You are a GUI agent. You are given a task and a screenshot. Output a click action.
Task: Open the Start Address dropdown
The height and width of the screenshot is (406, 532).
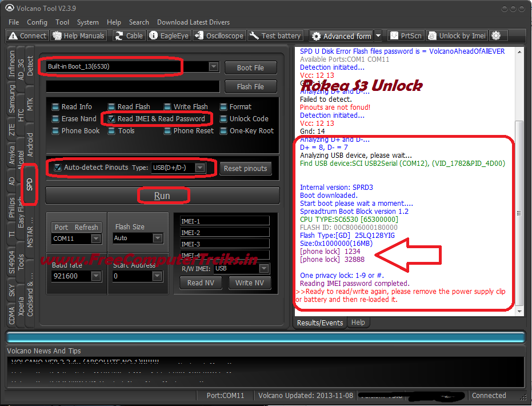click(157, 276)
